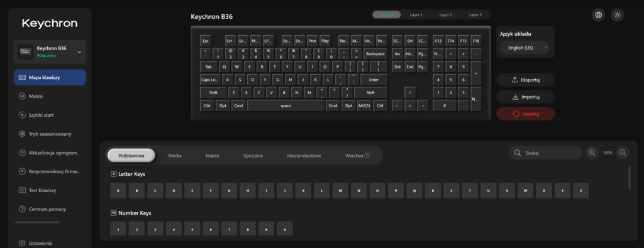Select the Play key on keyboard
This screenshot has width=644, height=248.
pos(325,41)
